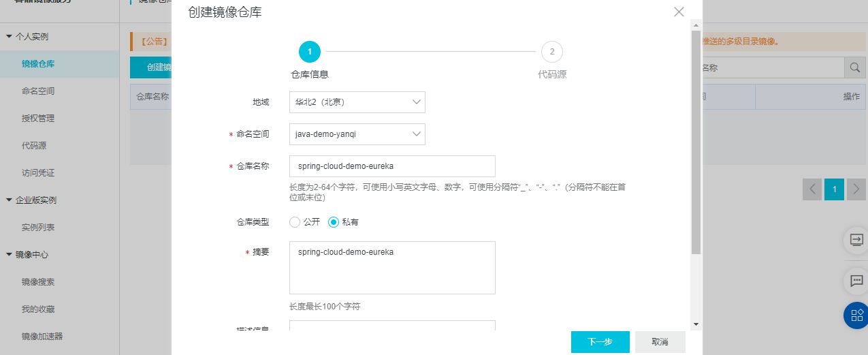Image resolution: width=868 pixels, height=355 pixels.
Task: Go to next page arrow
Action: 856,189
